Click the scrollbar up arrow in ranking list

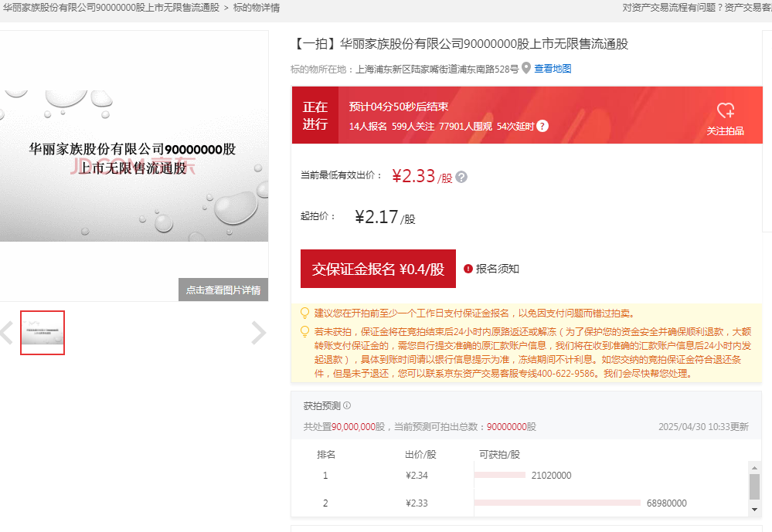[x=754, y=468]
